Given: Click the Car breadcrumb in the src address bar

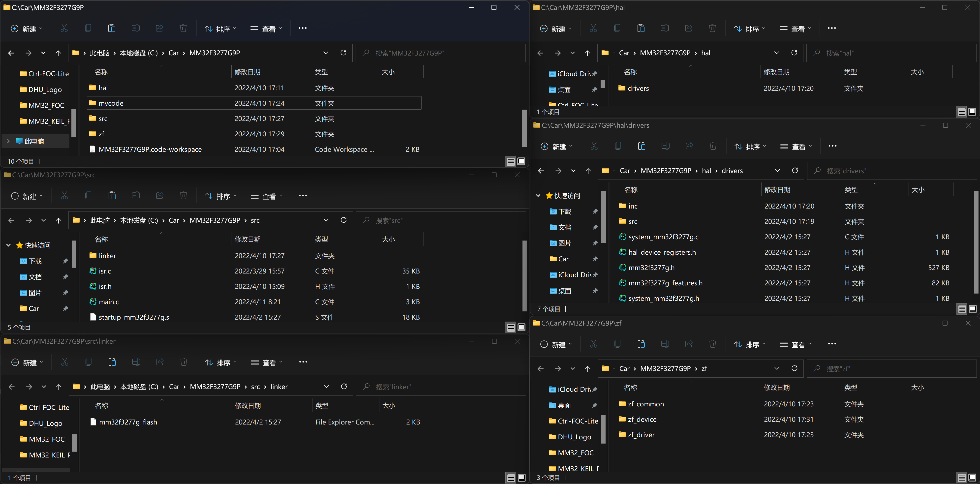Looking at the screenshot, I should pyautogui.click(x=174, y=220).
